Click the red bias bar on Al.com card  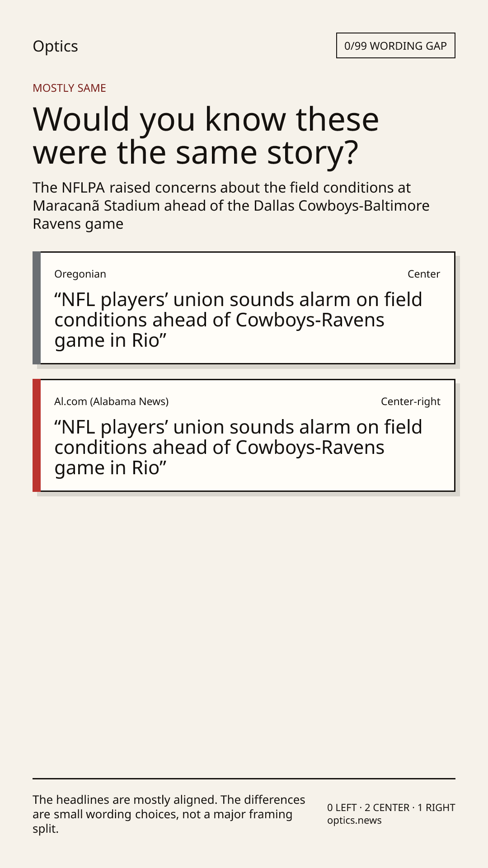click(x=37, y=435)
